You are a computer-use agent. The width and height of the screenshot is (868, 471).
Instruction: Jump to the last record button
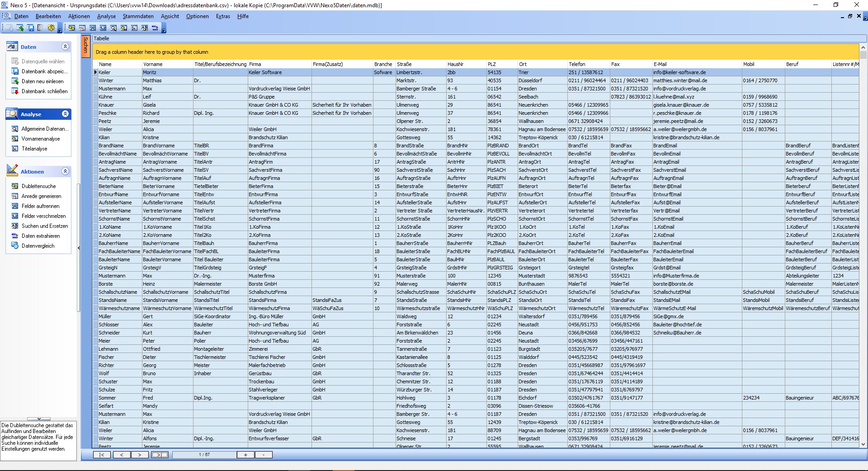point(160,455)
